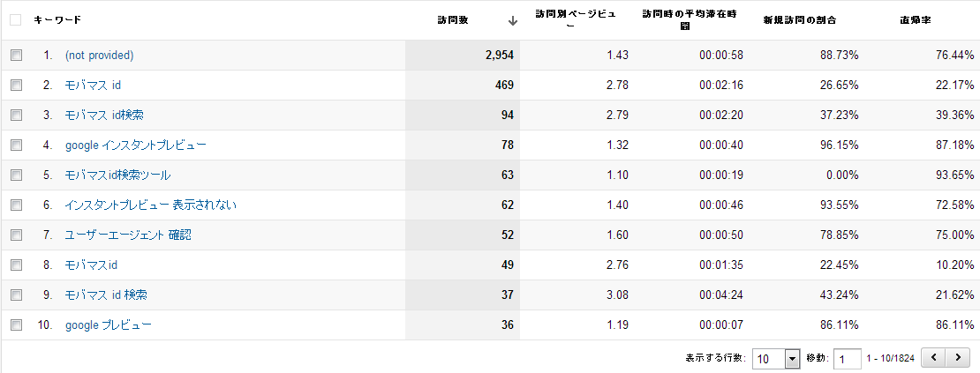This screenshot has height=373, width=980.
Task: Tick checkbox for google プレビュー row
Action: tap(16, 325)
